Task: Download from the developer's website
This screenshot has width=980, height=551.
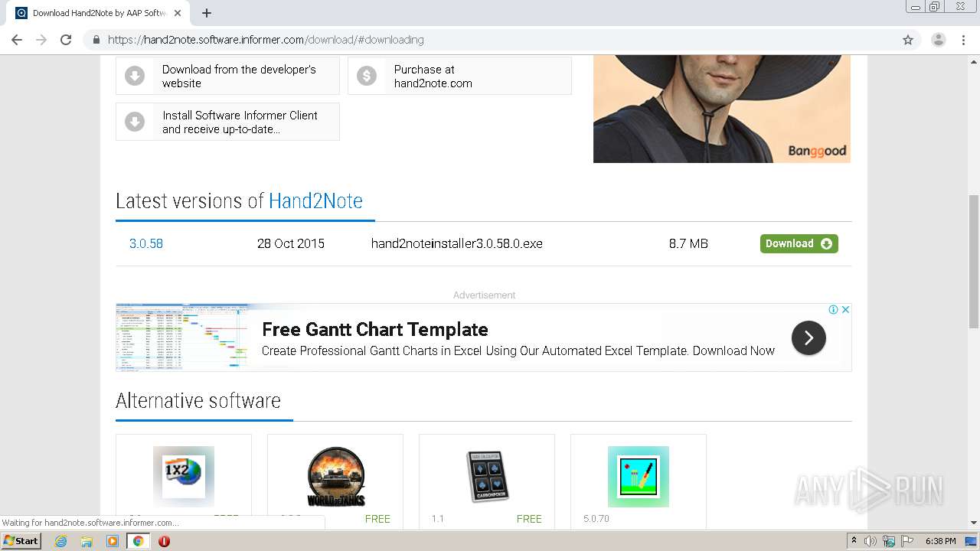Action: point(227,76)
